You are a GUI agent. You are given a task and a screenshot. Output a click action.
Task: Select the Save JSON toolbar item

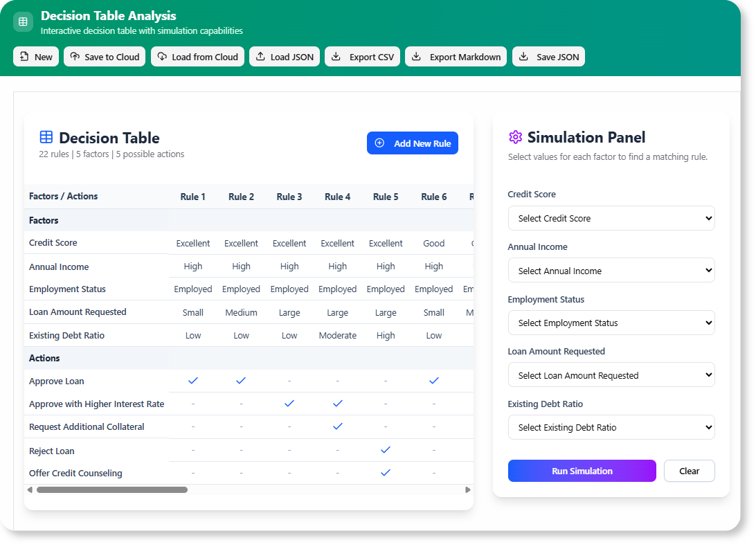548,56
